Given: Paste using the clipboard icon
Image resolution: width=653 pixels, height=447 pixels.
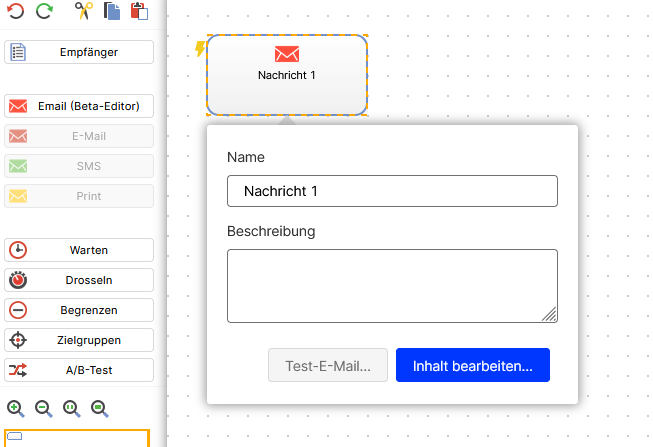Looking at the screenshot, I should 139,12.
